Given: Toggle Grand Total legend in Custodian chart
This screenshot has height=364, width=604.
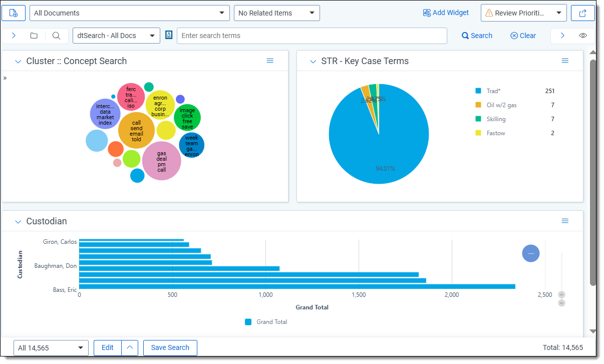Looking at the screenshot, I should (x=266, y=322).
